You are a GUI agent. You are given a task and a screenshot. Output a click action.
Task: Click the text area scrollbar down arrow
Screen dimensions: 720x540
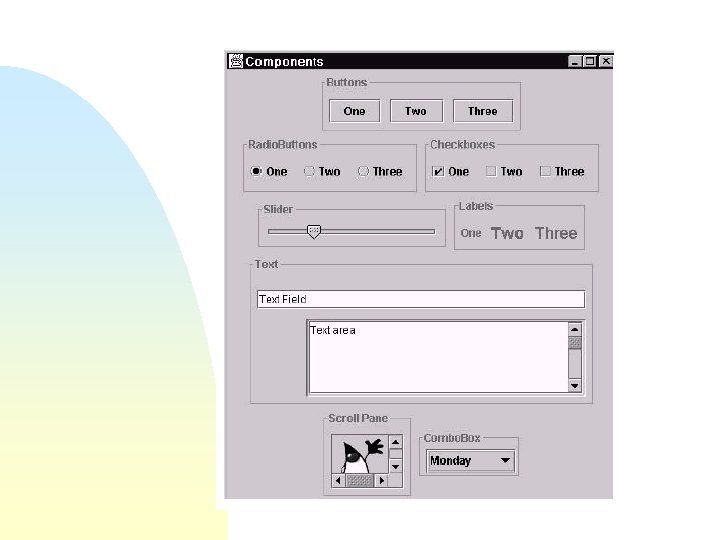(574, 386)
